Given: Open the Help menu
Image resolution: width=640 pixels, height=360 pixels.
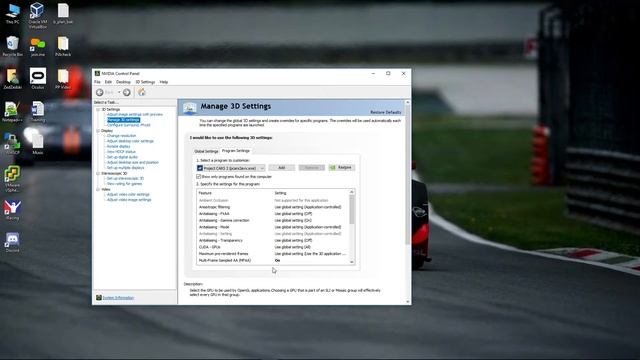Looking at the screenshot, I should pos(164,82).
